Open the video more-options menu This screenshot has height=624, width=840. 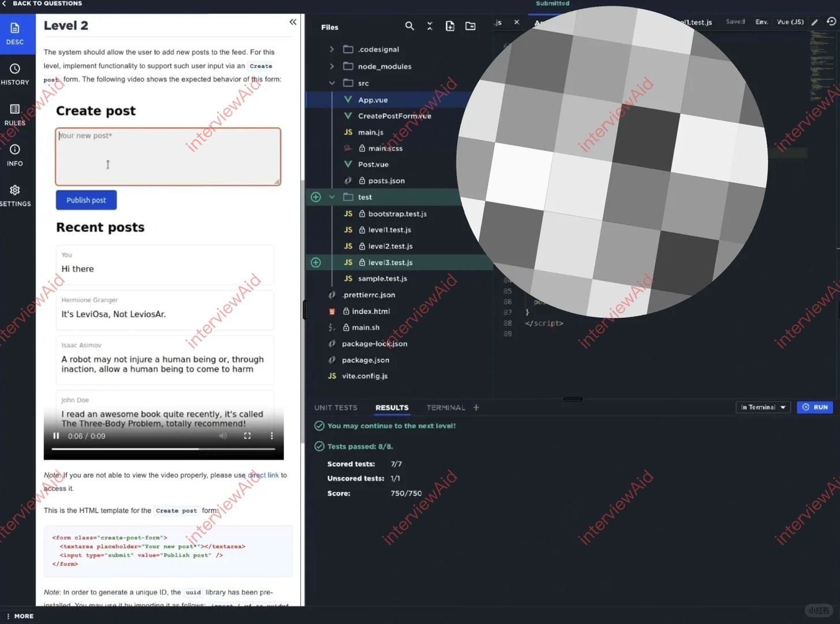tap(271, 436)
